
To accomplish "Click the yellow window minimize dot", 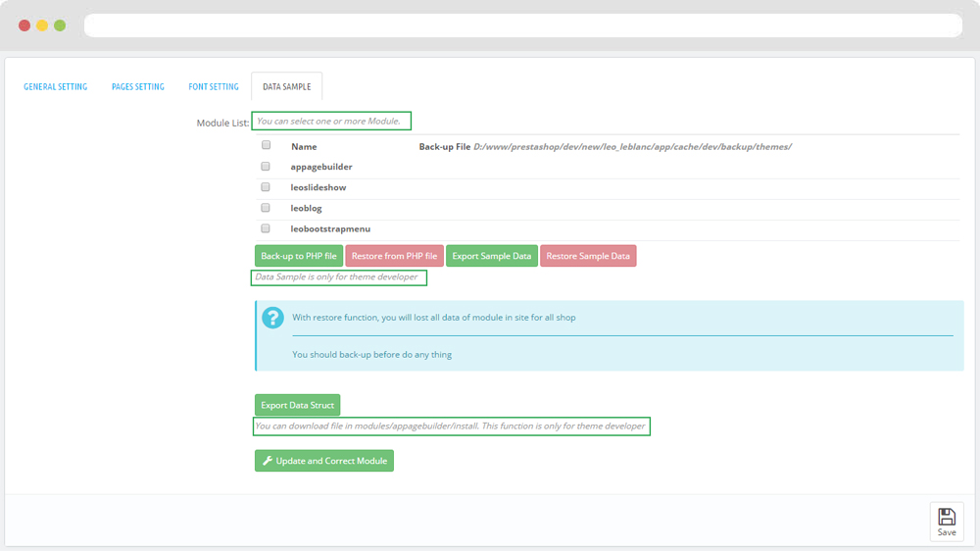I will 42,25.
